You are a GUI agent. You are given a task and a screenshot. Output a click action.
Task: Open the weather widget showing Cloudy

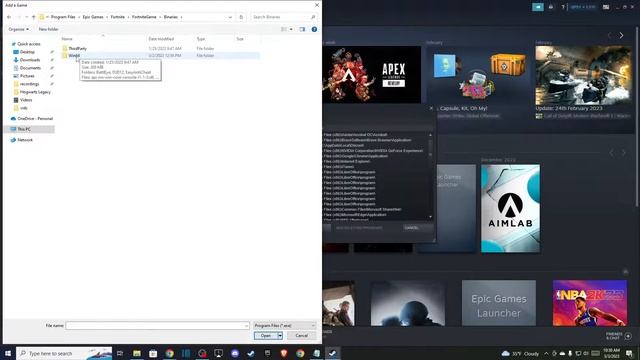(520, 353)
